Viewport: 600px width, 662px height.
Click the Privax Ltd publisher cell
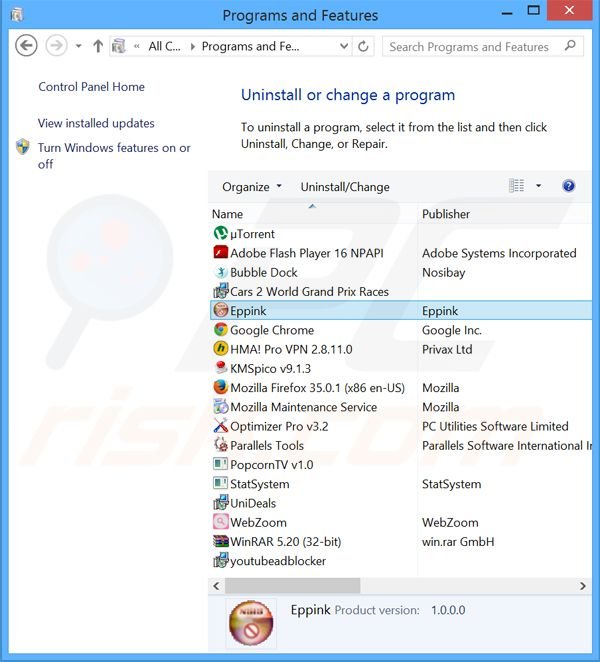[x=447, y=349]
